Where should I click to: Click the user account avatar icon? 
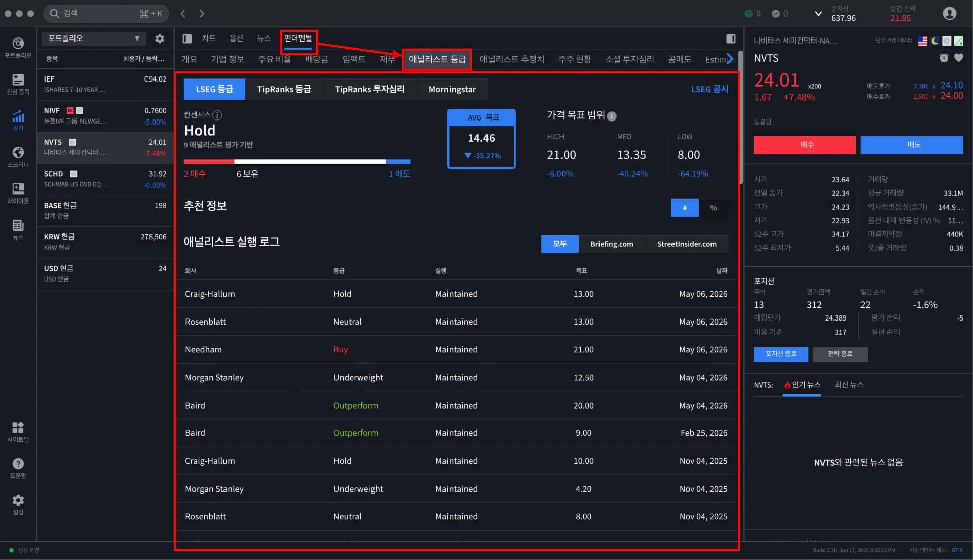point(949,13)
